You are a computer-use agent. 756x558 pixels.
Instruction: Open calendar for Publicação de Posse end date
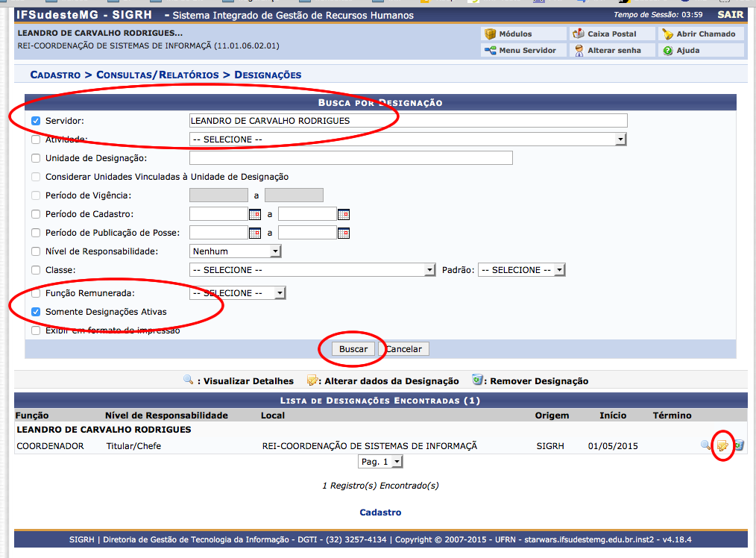pos(343,233)
